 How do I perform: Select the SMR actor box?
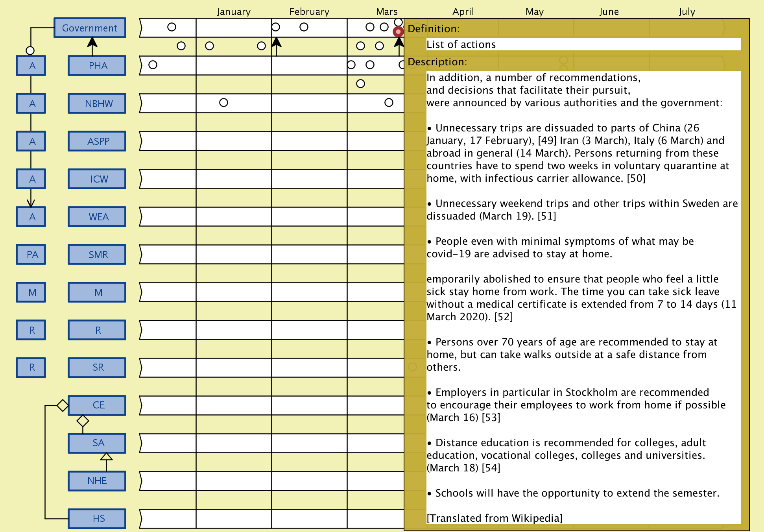pyautogui.click(x=97, y=255)
